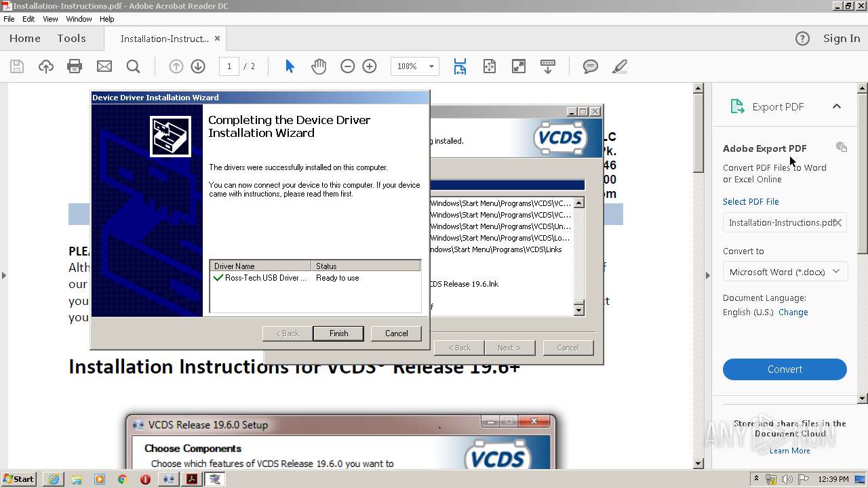Viewport: 868px width, 488px height.
Task: Expand left navigation pane arrow
Action: tap(4, 275)
